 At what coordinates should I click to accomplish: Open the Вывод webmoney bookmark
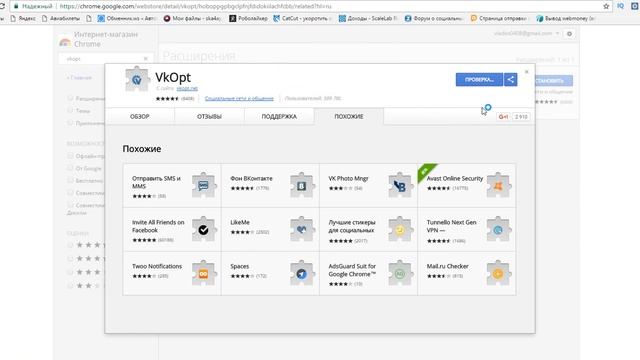click(566, 18)
